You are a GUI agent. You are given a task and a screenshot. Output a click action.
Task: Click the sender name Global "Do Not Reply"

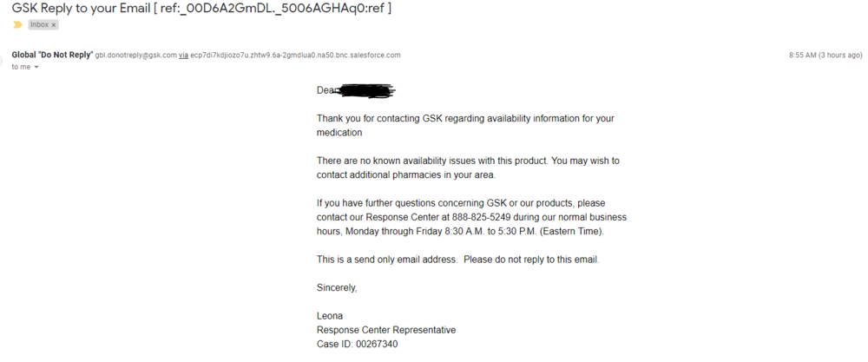(x=51, y=55)
